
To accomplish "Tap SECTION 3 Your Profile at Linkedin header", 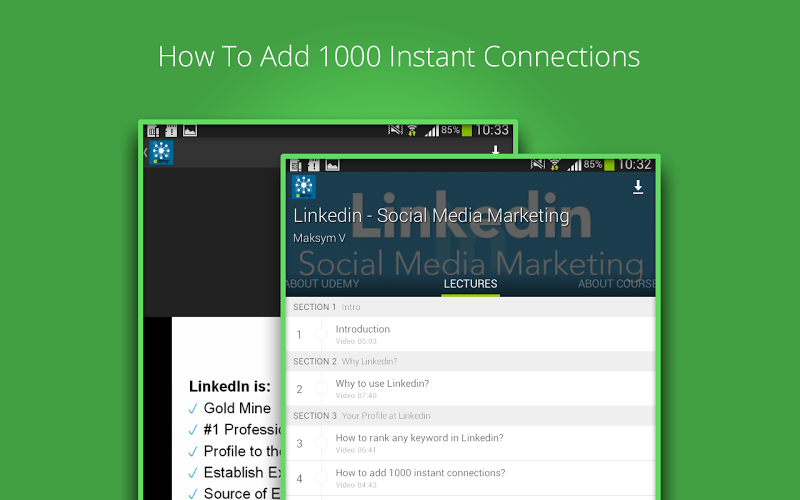I will 470,416.
